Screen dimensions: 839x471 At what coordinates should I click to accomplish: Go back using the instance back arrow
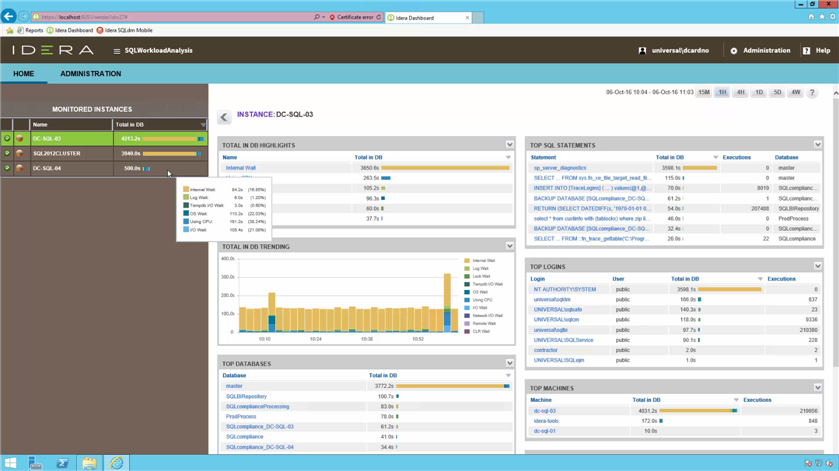point(224,117)
